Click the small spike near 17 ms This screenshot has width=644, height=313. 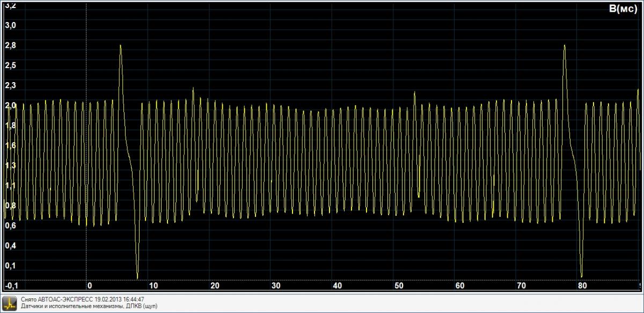click(193, 89)
